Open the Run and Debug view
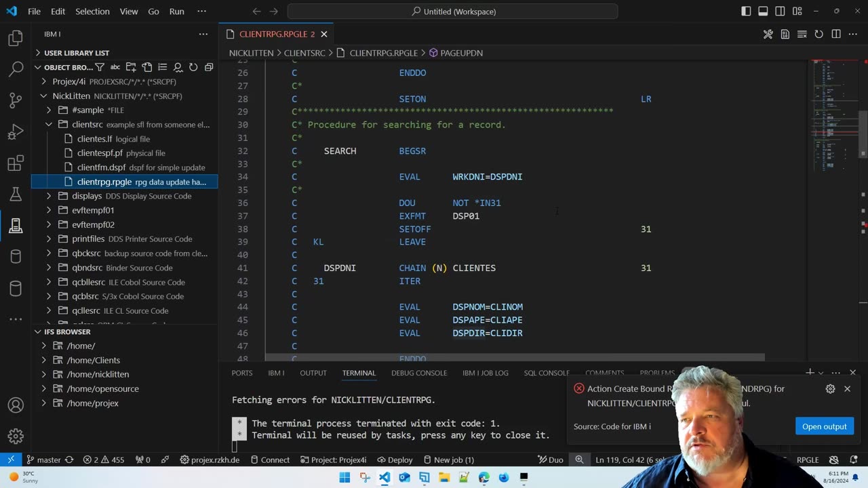 (16, 131)
